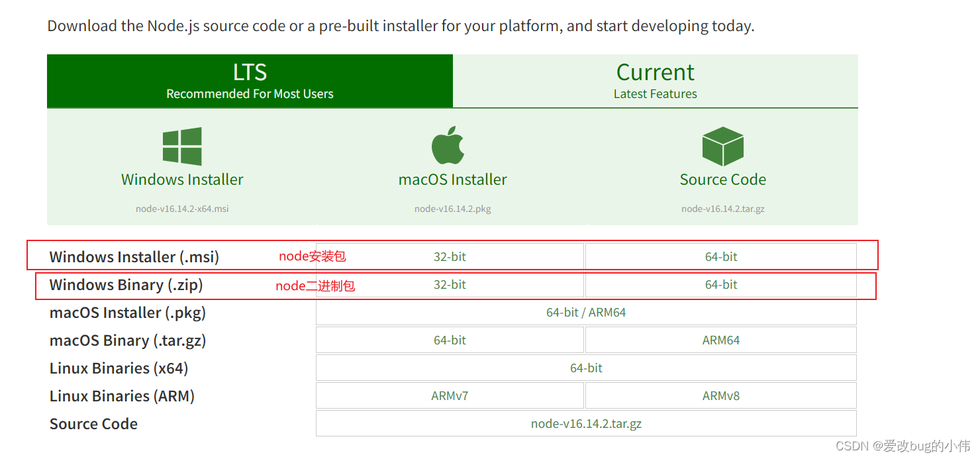Click node-v16.14.2-x64.msi filename
The width and height of the screenshot is (980, 459).
click(182, 209)
